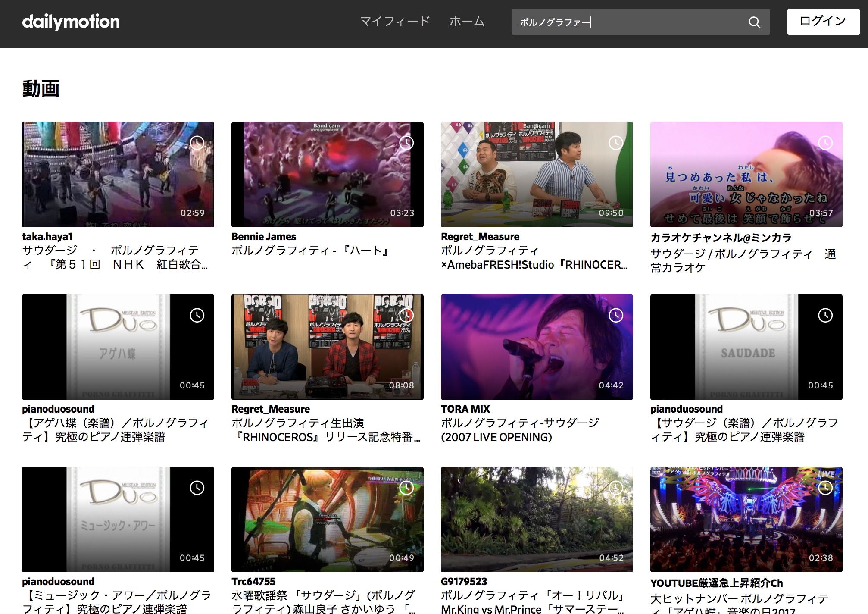
Task: Click watch later clock on アゲハ蝶 piano video
Action: click(x=197, y=315)
